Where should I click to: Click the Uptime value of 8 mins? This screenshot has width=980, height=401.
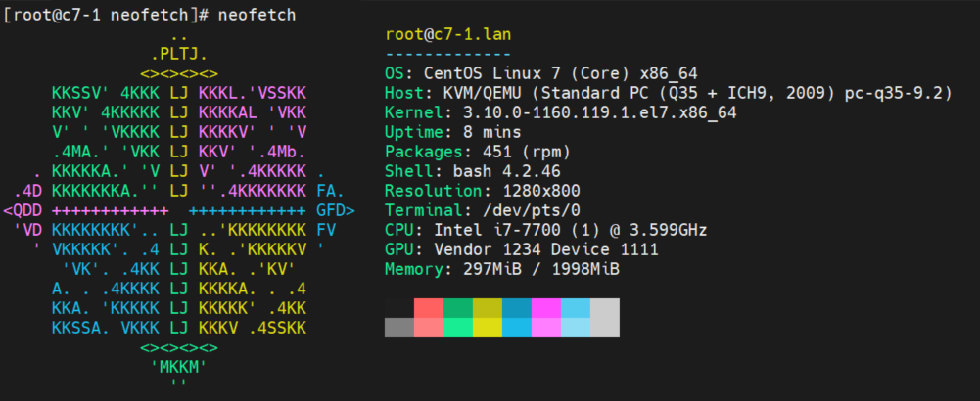[495, 132]
